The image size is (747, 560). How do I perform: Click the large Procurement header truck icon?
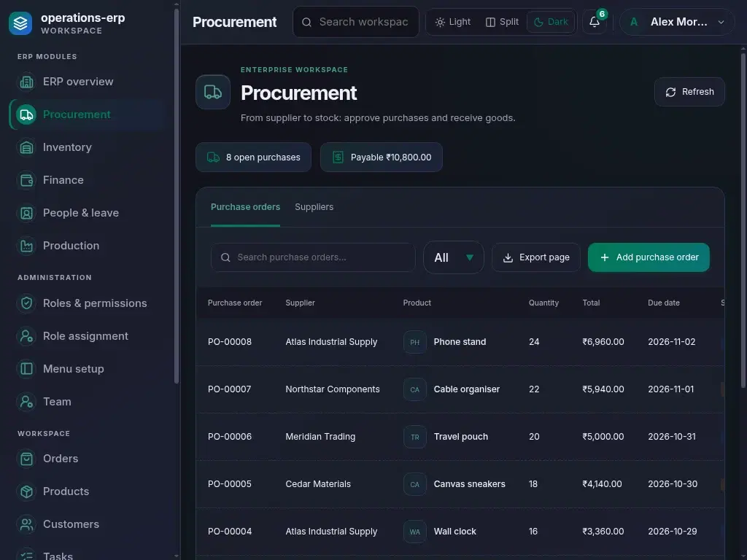pos(213,92)
